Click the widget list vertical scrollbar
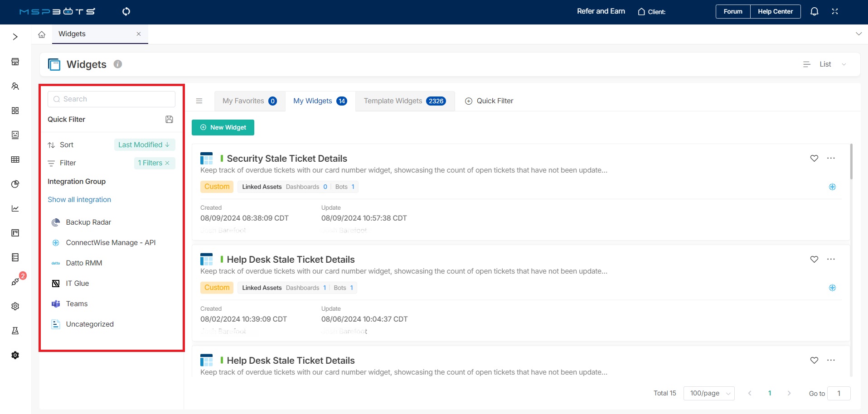 851,162
